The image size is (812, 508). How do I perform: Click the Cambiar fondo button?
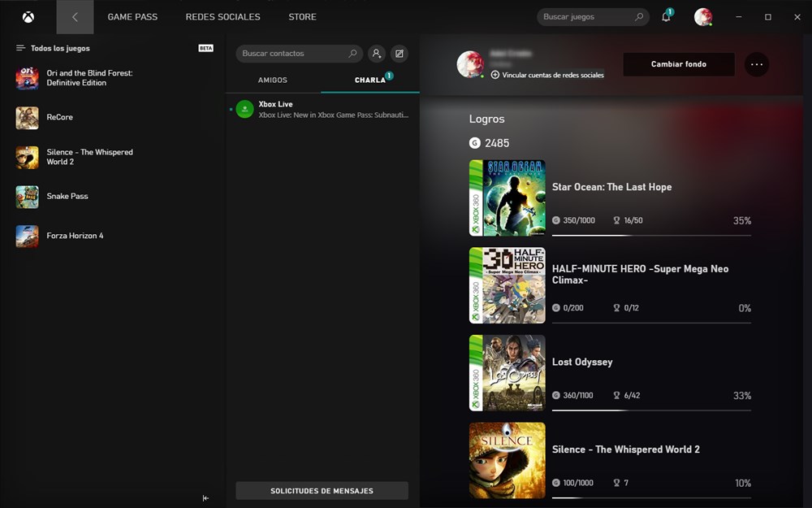(679, 64)
